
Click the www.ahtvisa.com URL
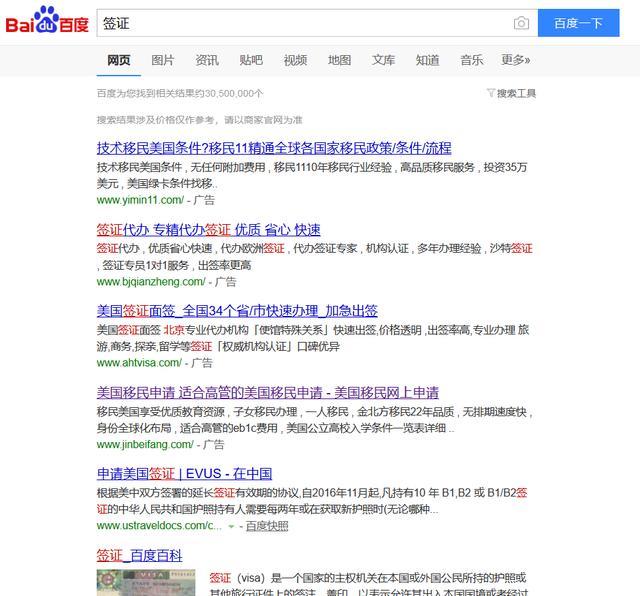pyautogui.click(x=139, y=362)
